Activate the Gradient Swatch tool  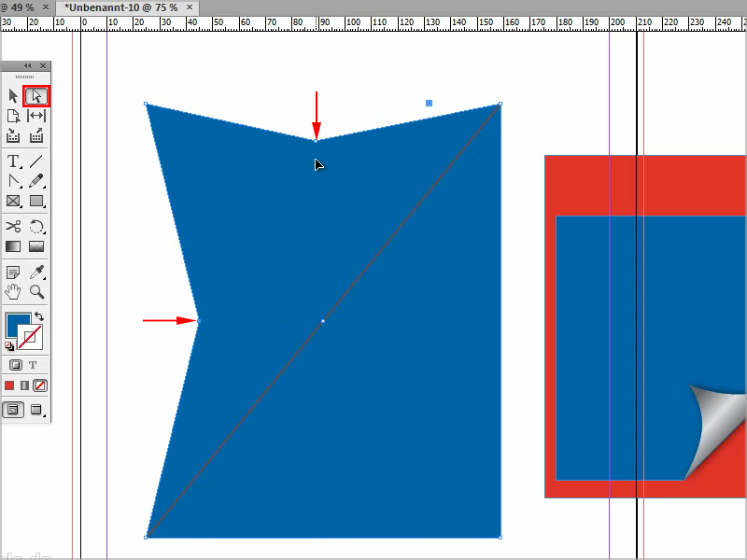pos(13,246)
